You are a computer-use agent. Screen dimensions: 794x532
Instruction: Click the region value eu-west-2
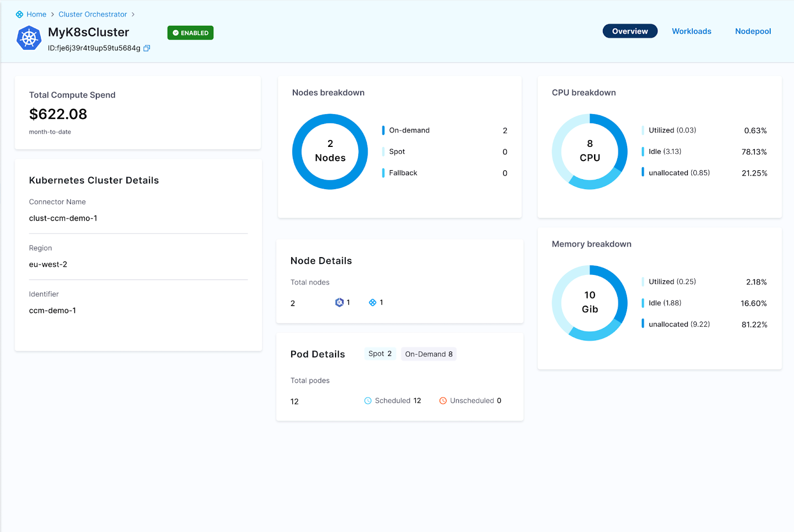[48, 265]
